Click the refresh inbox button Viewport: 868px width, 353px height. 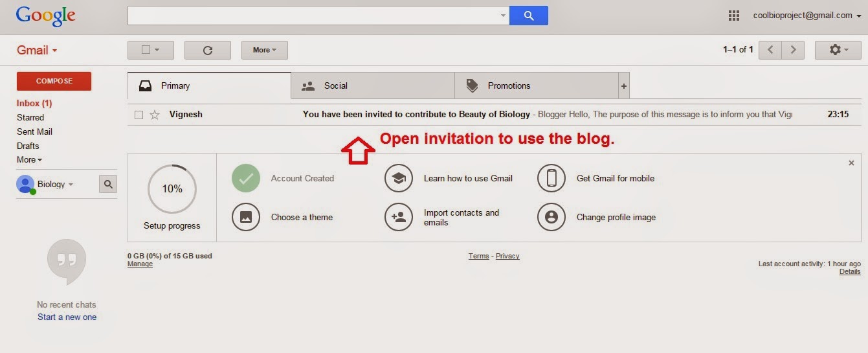(x=208, y=50)
